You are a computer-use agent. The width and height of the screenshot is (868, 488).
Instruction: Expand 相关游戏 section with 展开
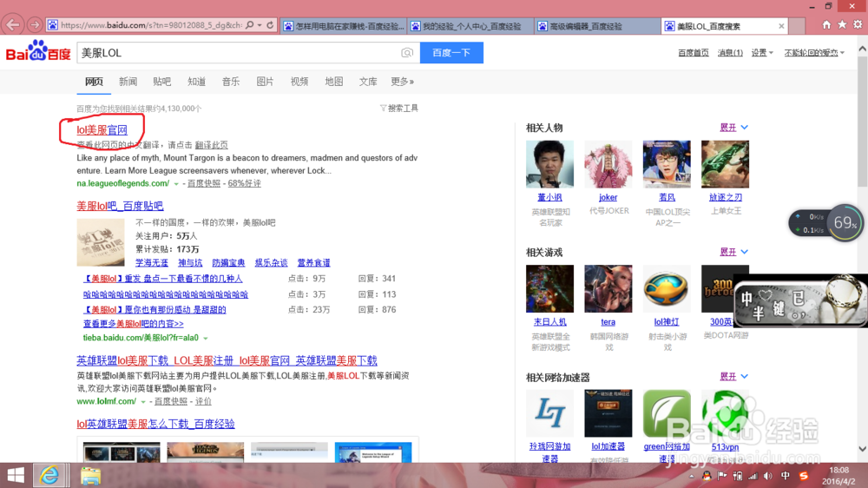[x=733, y=252]
